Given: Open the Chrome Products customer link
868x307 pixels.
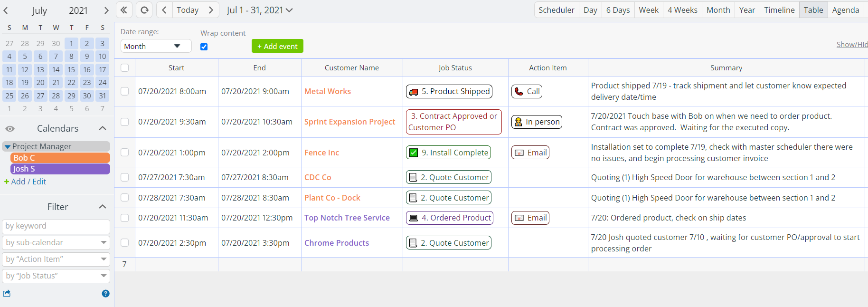Looking at the screenshot, I should pyautogui.click(x=337, y=243).
